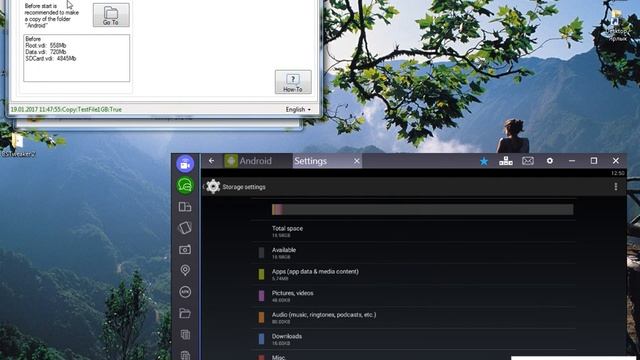Viewport: 640px width, 360px height.
Task: Click the multi-window layout sidebar icon
Action: [185, 207]
